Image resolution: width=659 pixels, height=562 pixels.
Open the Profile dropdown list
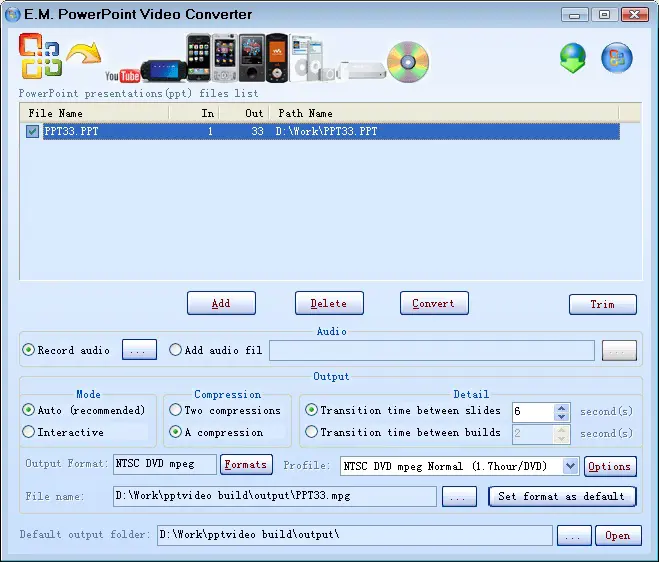[x=570, y=466]
